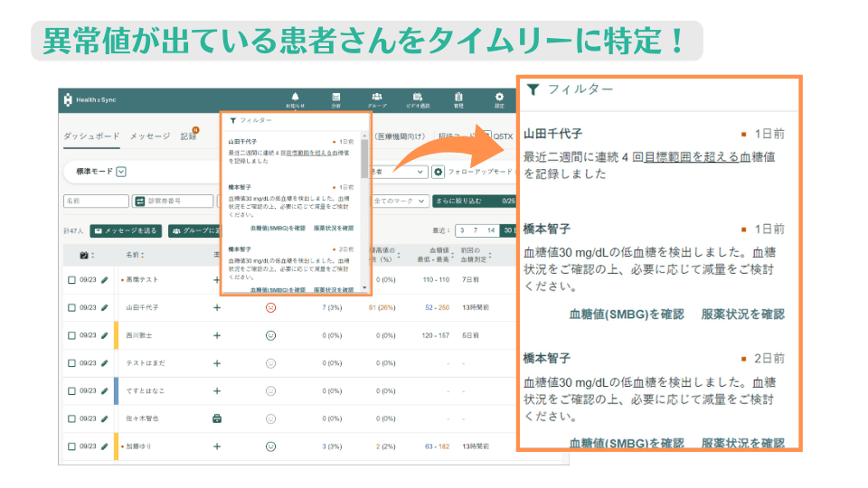Click into the 名前 search field
868x488 pixels.
[96, 201]
